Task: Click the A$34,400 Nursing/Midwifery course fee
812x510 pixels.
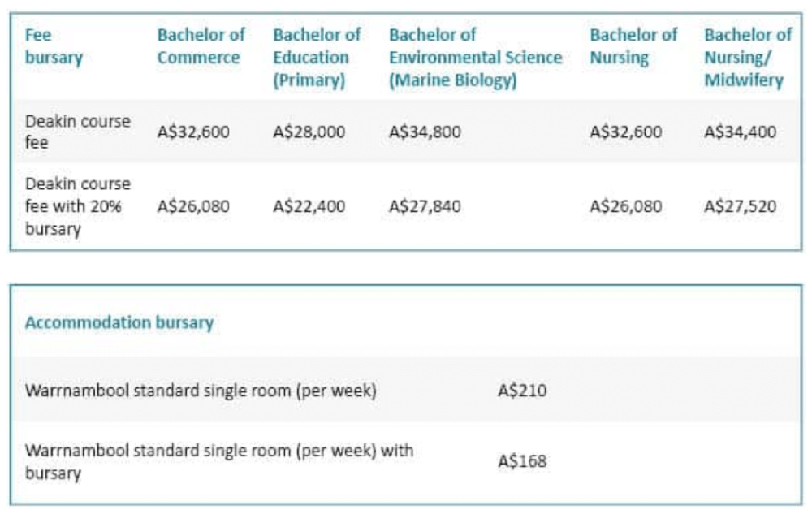Action: (740, 132)
